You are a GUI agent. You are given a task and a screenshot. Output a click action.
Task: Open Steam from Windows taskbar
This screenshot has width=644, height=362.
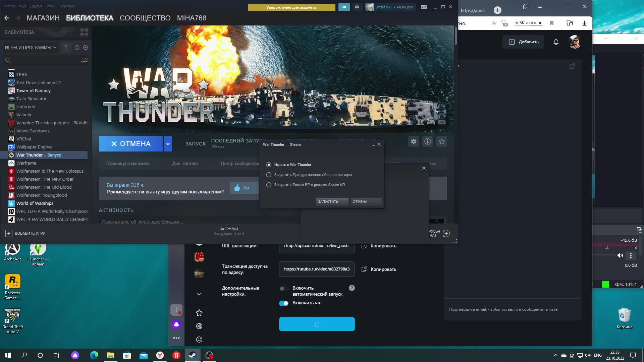tap(193, 355)
